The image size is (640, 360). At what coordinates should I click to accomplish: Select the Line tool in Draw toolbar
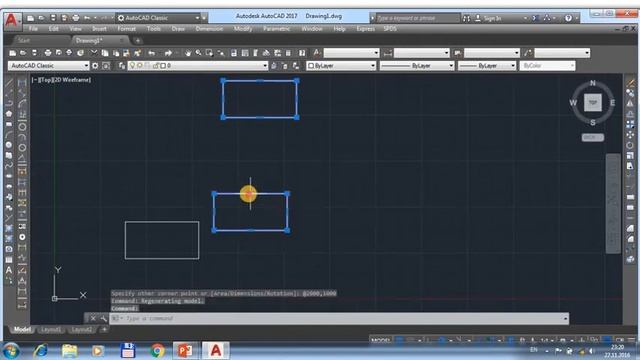coord(9,83)
